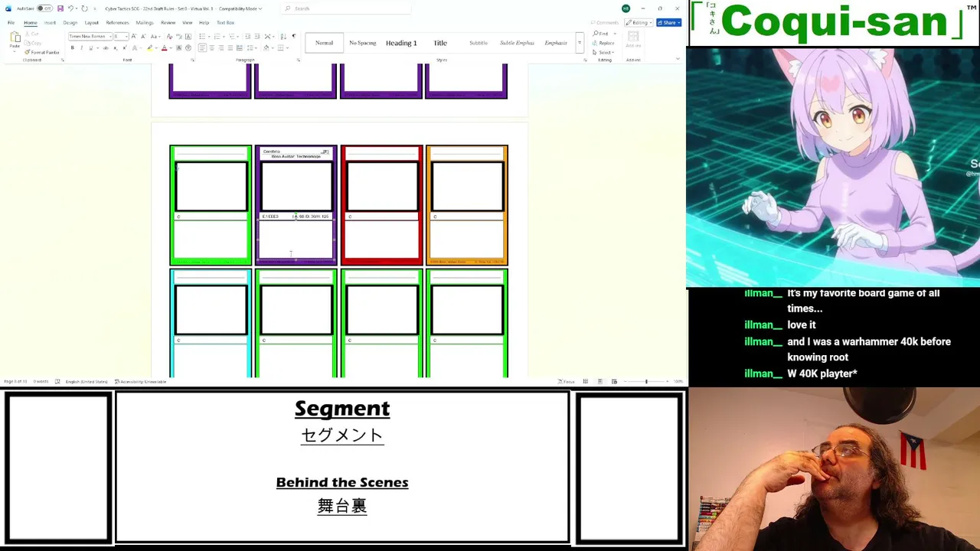Open the font name dropdown

tap(110, 36)
